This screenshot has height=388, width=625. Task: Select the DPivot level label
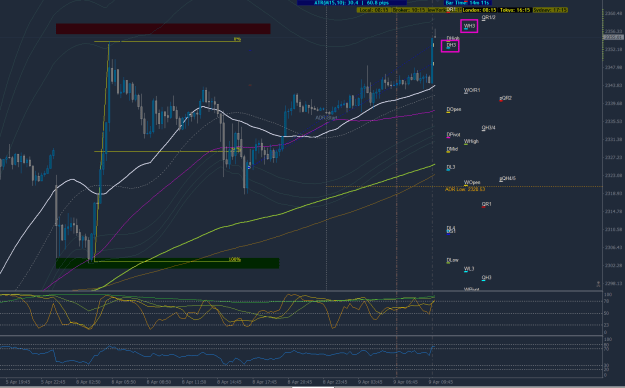click(453, 135)
